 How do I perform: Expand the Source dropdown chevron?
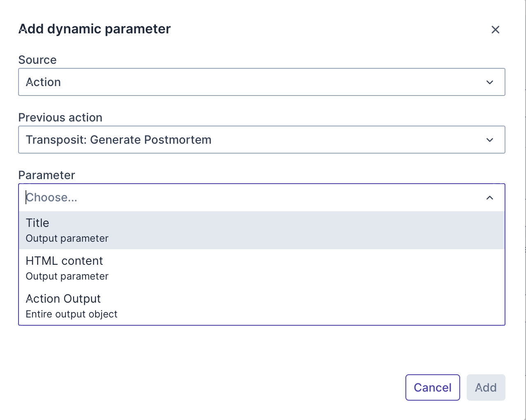click(490, 82)
